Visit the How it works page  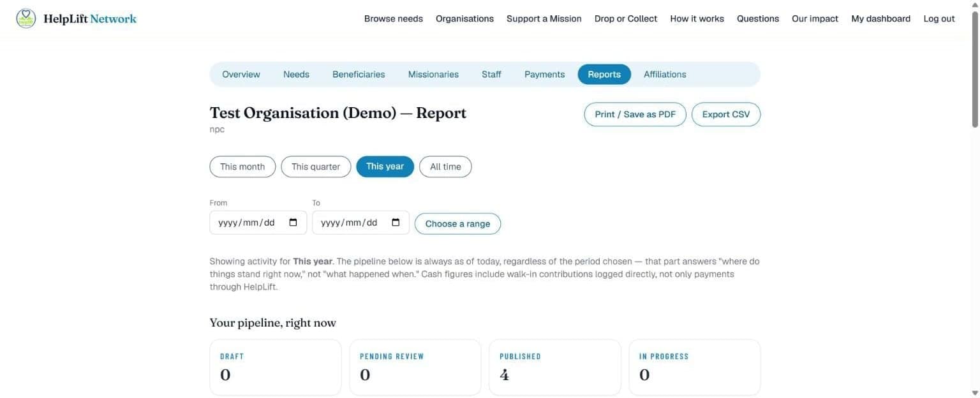[x=697, y=18]
